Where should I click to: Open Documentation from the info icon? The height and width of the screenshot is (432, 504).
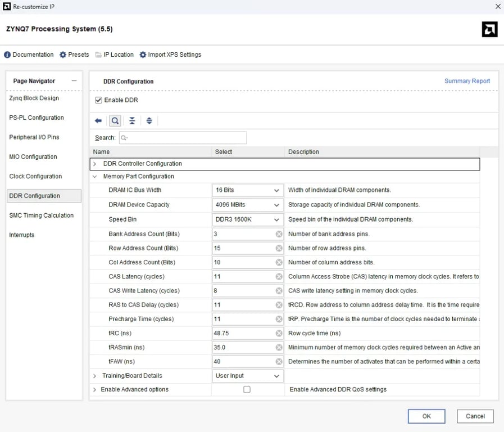pos(8,55)
